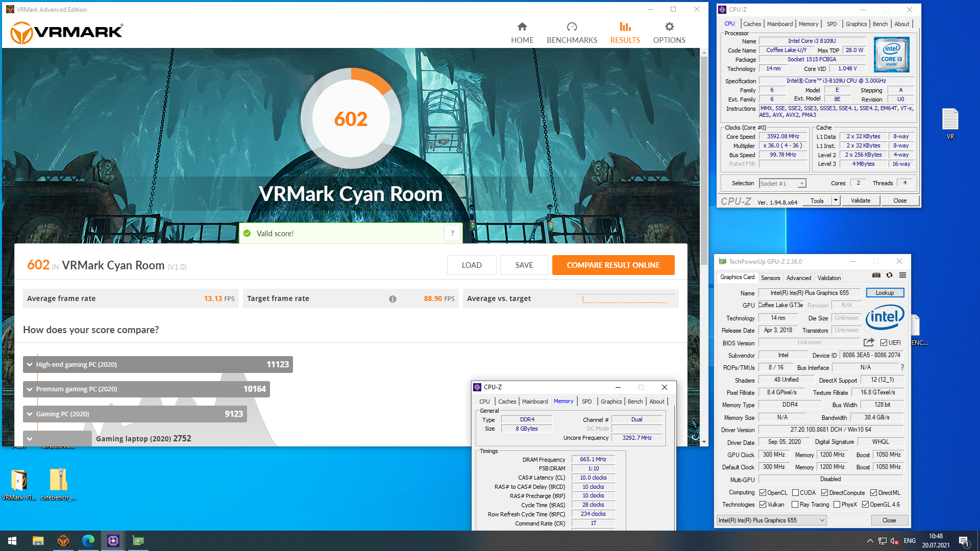
Task: Toggle OpenGL 4.6 checkbox
Action: pyautogui.click(x=865, y=505)
